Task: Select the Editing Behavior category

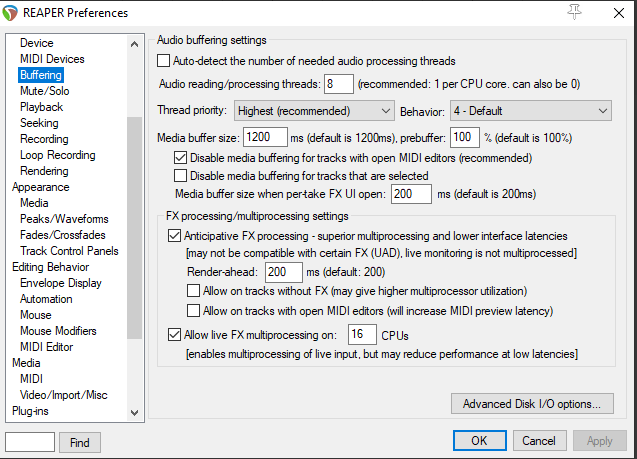Action: (50, 267)
